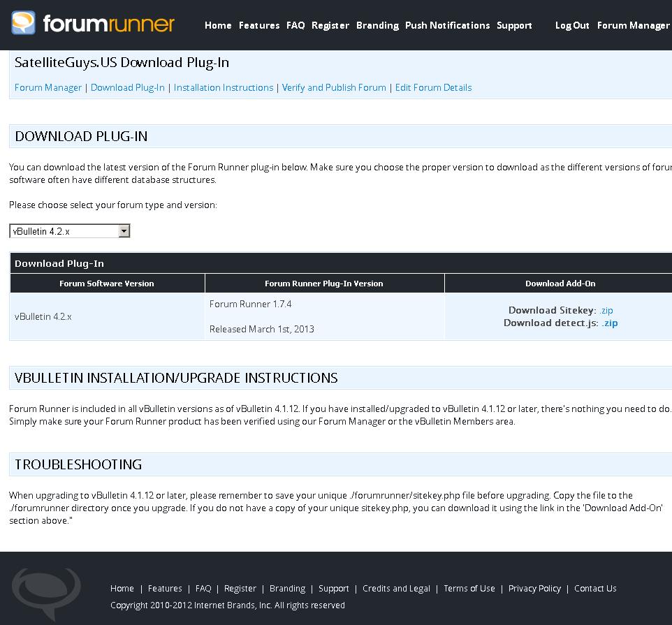Open Terms of Use in the footer
672x625 pixels.
click(x=469, y=589)
